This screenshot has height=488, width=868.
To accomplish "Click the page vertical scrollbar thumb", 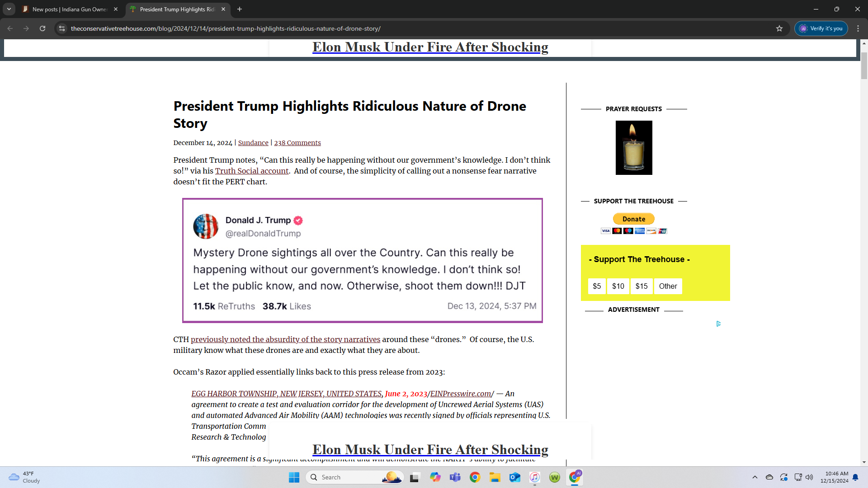I will coord(864,66).
